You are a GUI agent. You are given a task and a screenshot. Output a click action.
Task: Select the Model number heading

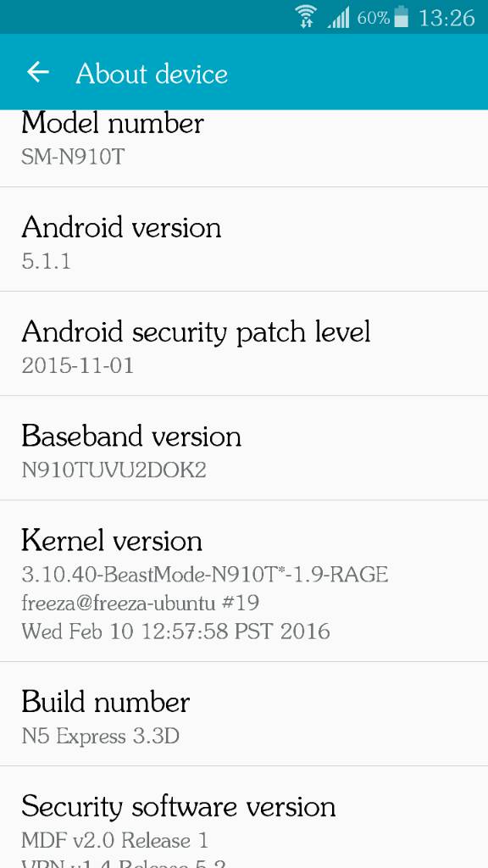click(x=113, y=123)
